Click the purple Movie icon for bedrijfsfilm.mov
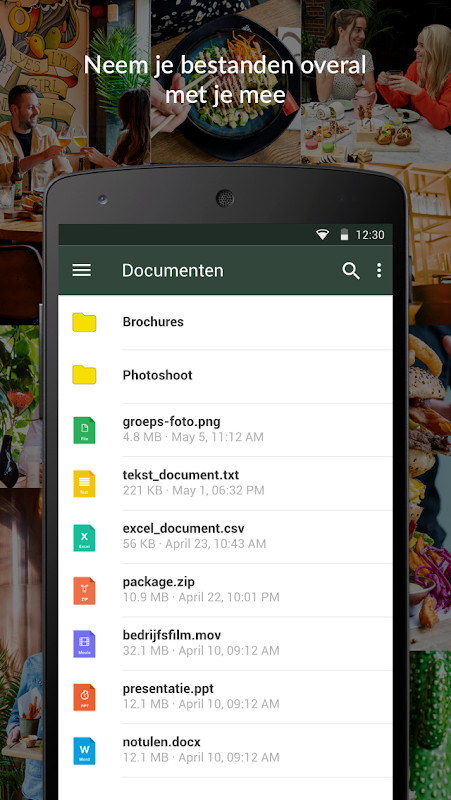The image size is (451, 800). pos(84,644)
